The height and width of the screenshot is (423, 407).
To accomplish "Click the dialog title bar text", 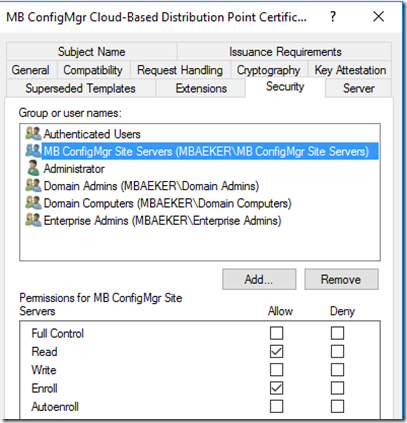I will 156,17.
